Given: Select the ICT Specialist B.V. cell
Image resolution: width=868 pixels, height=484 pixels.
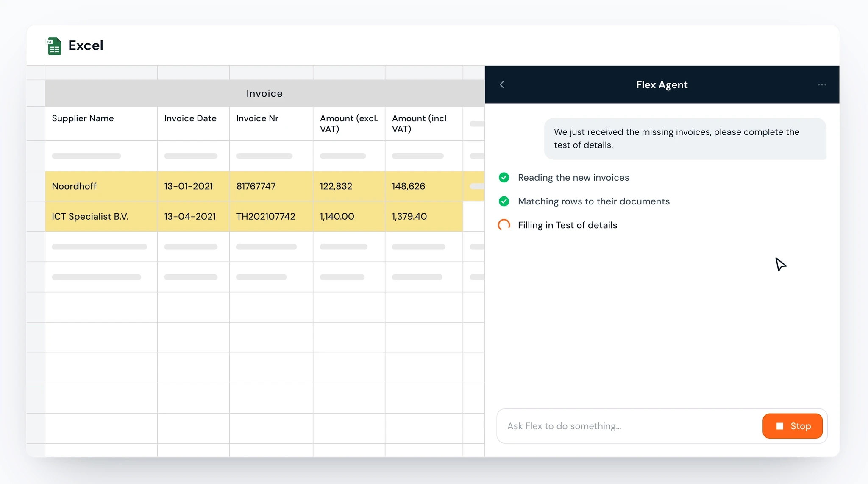Looking at the screenshot, I should (101, 216).
